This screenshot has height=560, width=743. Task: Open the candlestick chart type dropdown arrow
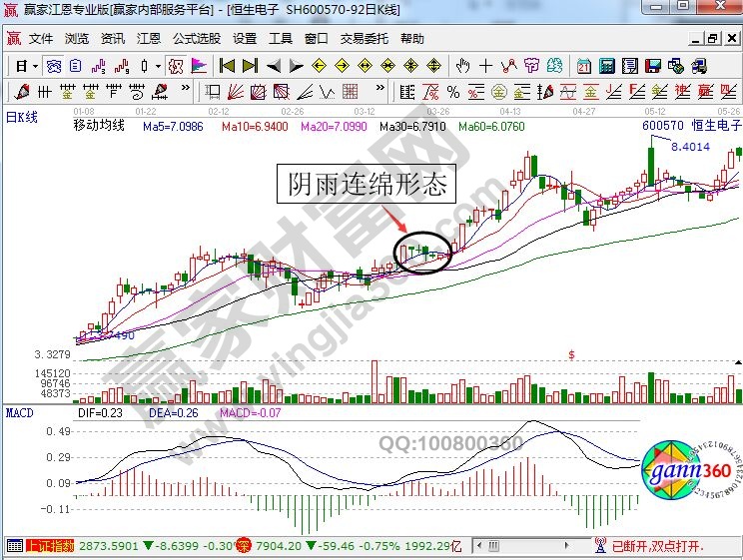point(158,67)
